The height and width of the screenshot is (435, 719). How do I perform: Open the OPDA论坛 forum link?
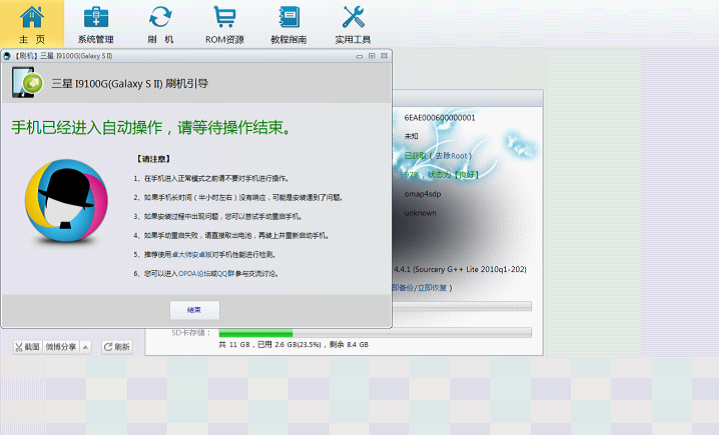[x=194, y=274]
